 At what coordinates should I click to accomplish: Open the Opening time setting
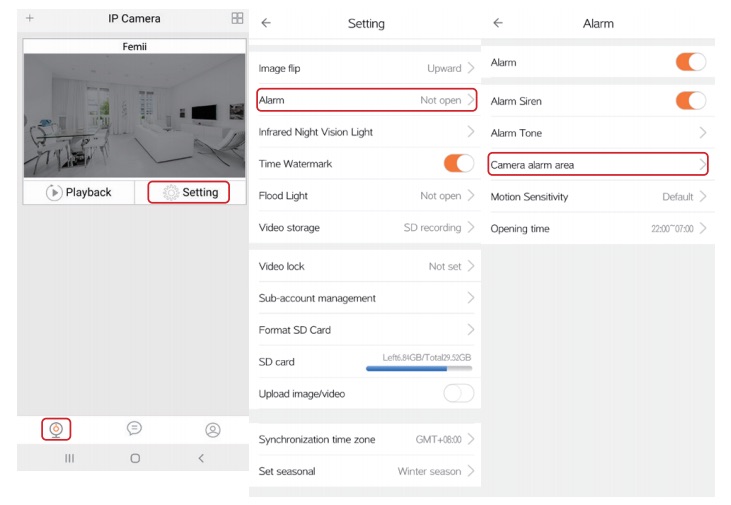[598, 228]
